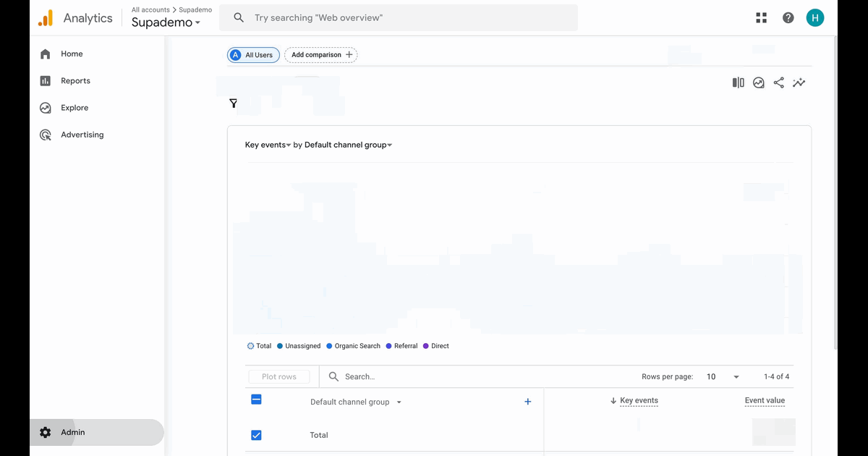Click the All Users chip
This screenshot has width=868, height=456.
[253, 55]
